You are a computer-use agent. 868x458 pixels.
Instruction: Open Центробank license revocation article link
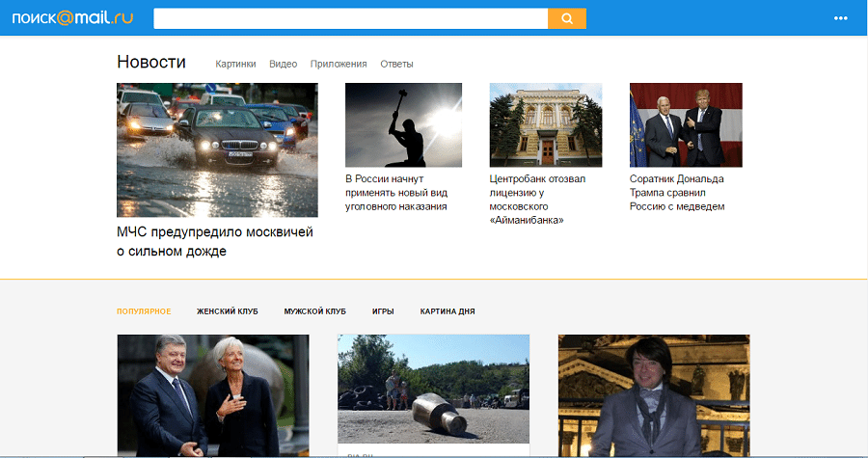[538, 200]
